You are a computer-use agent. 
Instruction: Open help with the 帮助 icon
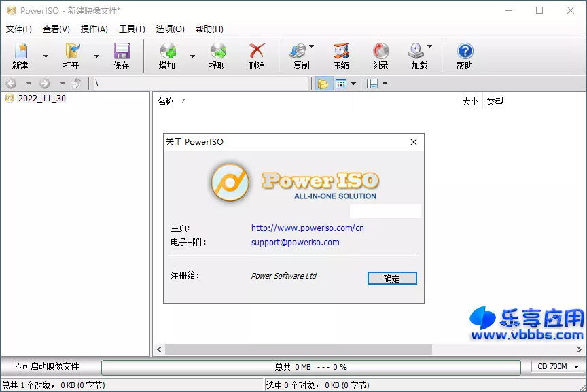[x=464, y=56]
